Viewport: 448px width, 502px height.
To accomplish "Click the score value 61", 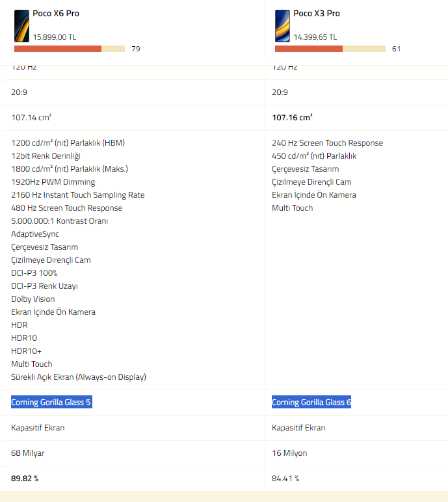I will (x=396, y=49).
